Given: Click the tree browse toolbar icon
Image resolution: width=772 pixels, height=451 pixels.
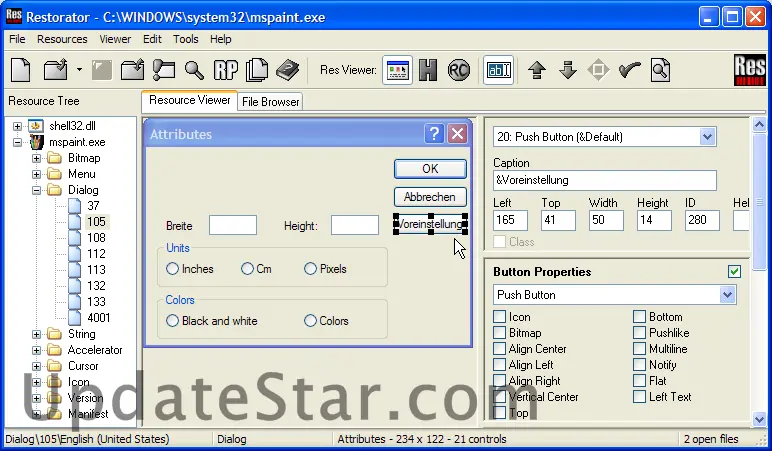Looking at the screenshot, I should 163,70.
